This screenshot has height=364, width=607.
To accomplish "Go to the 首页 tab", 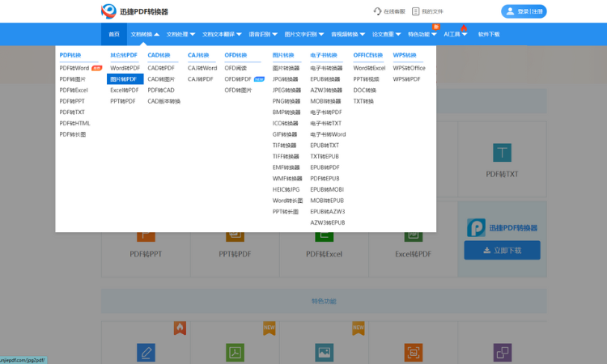I will [114, 35].
